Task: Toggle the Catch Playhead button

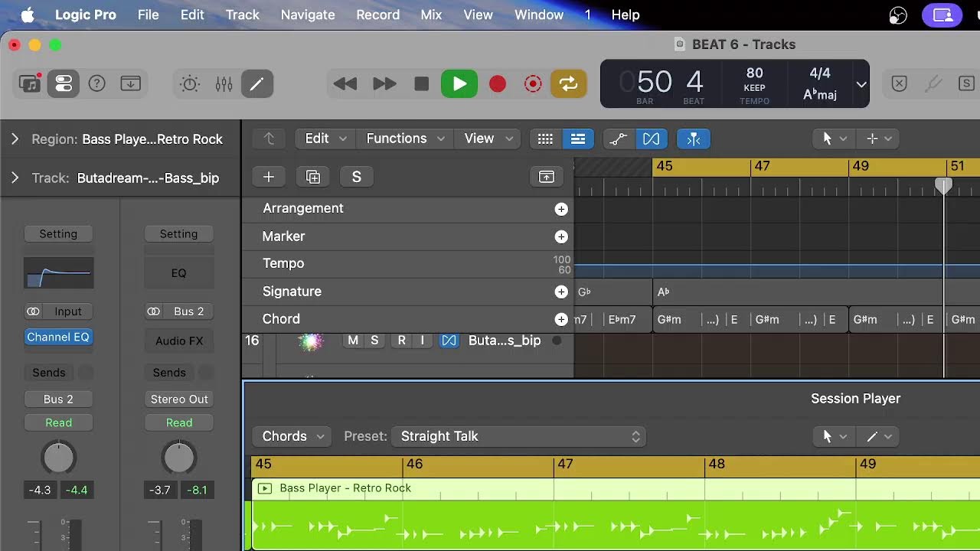Action: pyautogui.click(x=694, y=139)
